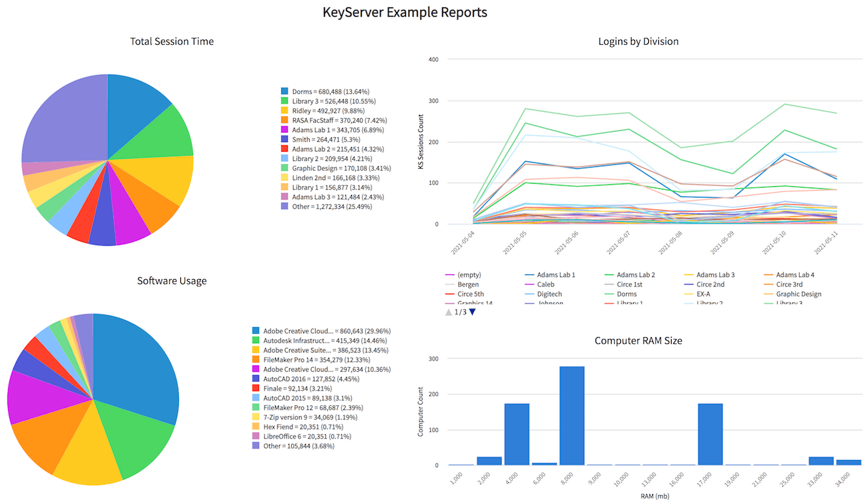Toggle the Caleb series in Logins legend

(x=545, y=284)
